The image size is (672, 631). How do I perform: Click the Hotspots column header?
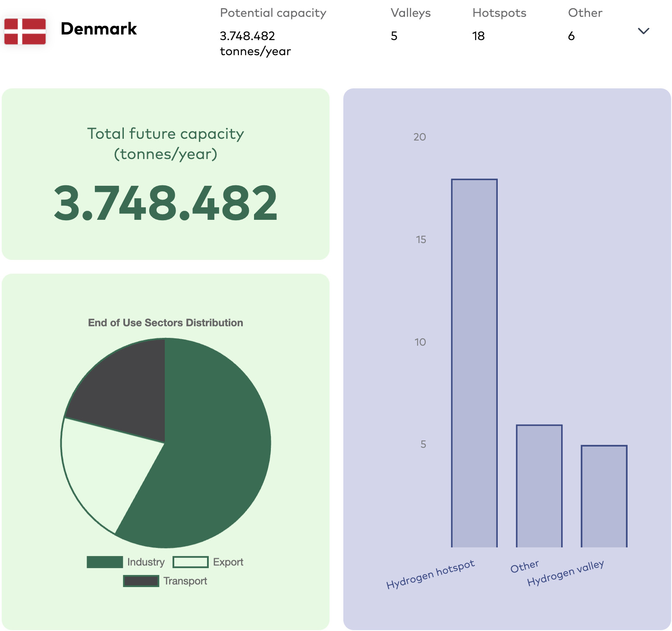point(499,13)
